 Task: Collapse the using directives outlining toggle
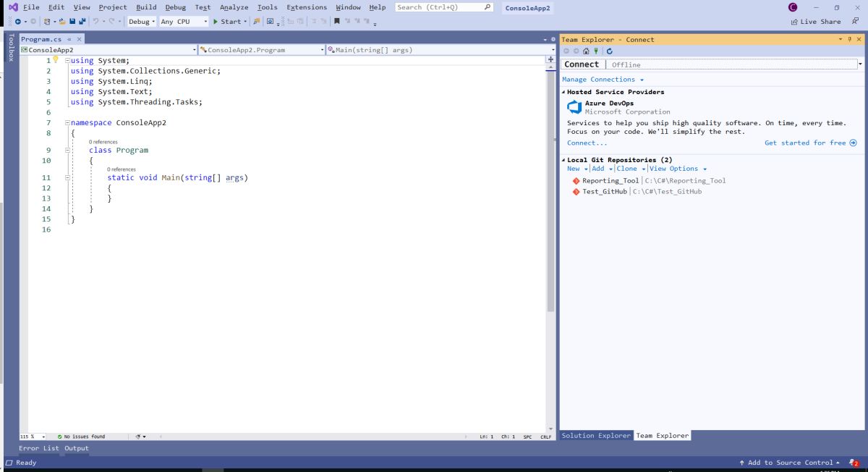click(x=67, y=61)
